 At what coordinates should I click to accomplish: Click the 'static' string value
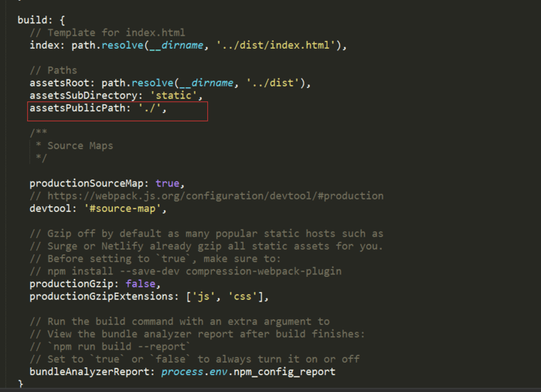click(x=174, y=96)
